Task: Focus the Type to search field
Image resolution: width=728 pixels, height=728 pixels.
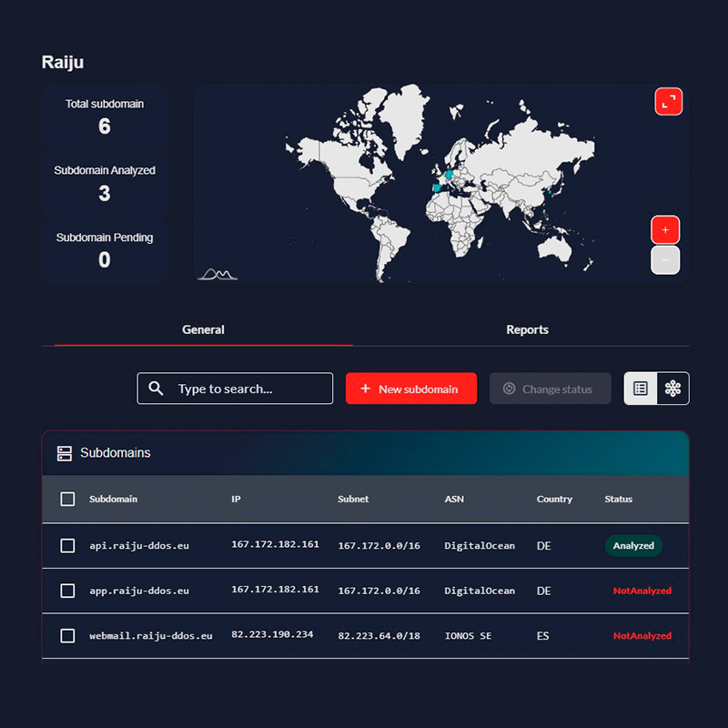Action: click(x=235, y=389)
